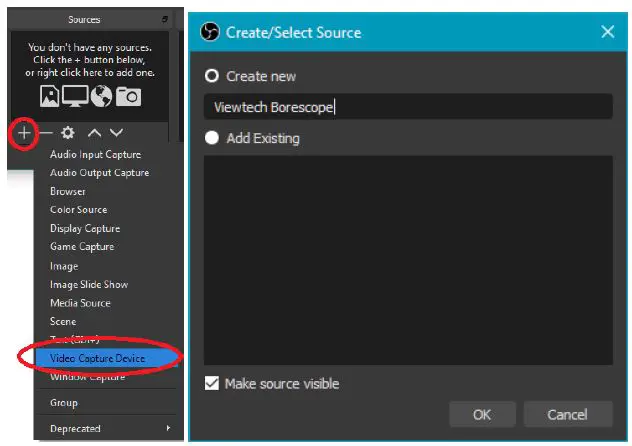Choose Video Capture Device from menu

pos(97,358)
